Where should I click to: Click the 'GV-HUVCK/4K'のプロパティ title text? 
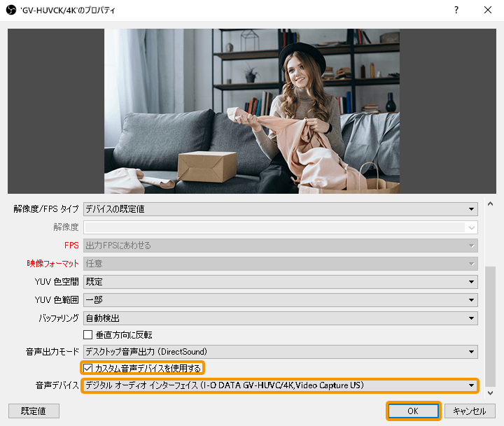click(x=67, y=10)
